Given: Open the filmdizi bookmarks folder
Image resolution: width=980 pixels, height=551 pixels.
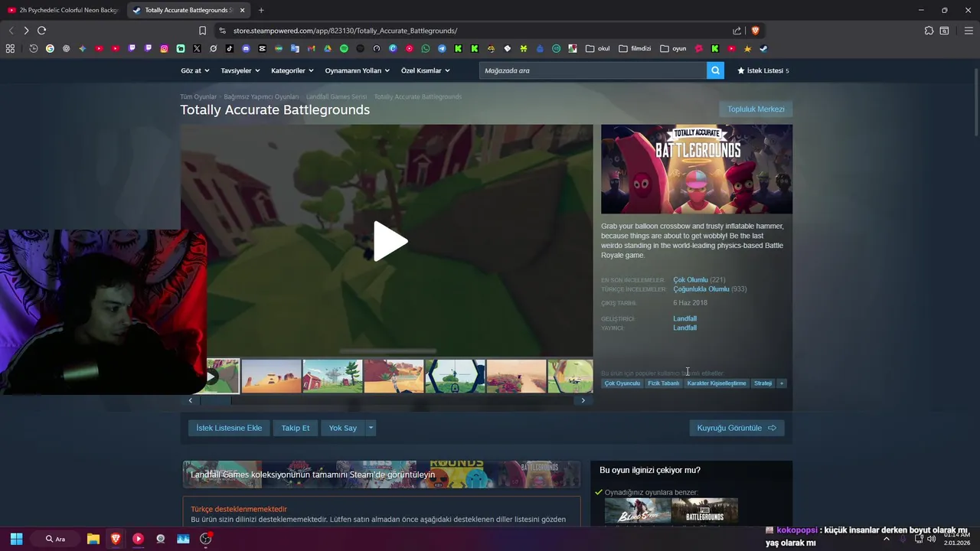Looking at the screenshot, I should [635, 48].
